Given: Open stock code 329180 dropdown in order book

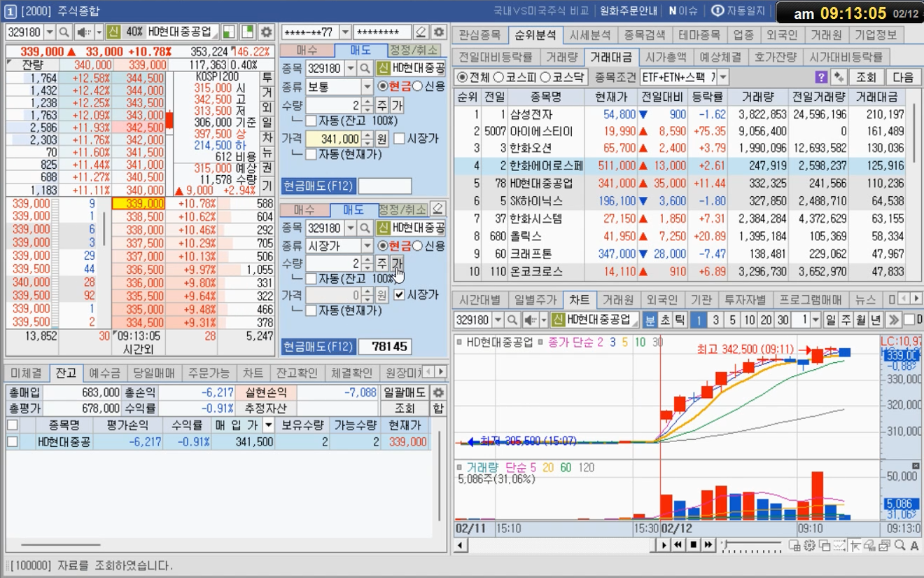Looking at the screenshot, I should click(49, 32).
